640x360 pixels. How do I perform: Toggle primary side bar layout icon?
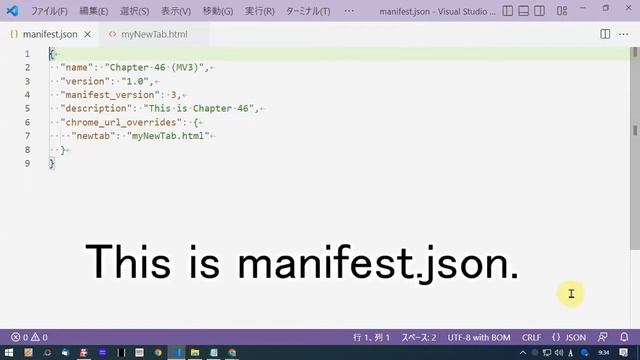click(x=508, y=11)
